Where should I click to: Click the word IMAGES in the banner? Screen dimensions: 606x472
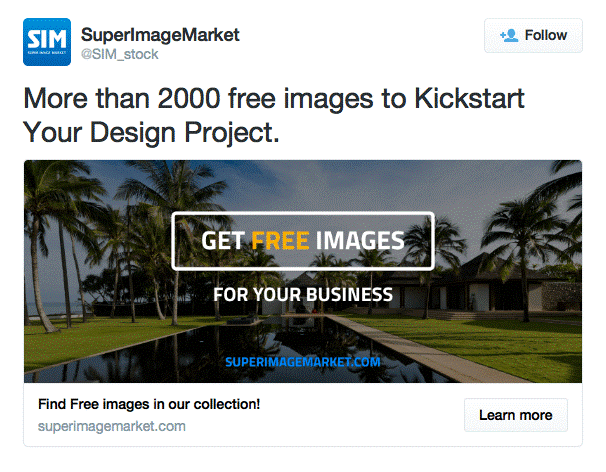(359, 241)
